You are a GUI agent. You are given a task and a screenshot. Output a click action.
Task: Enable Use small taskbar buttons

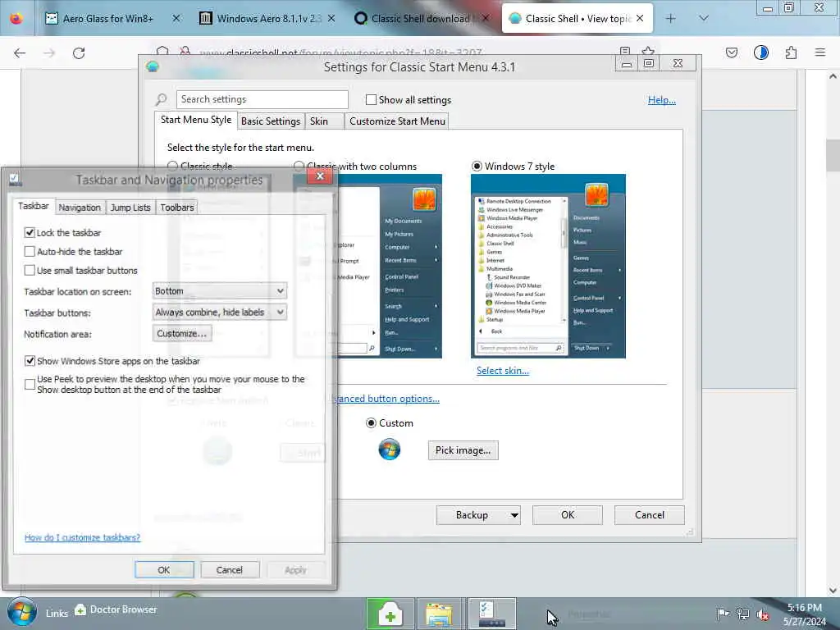pos(30,270)
